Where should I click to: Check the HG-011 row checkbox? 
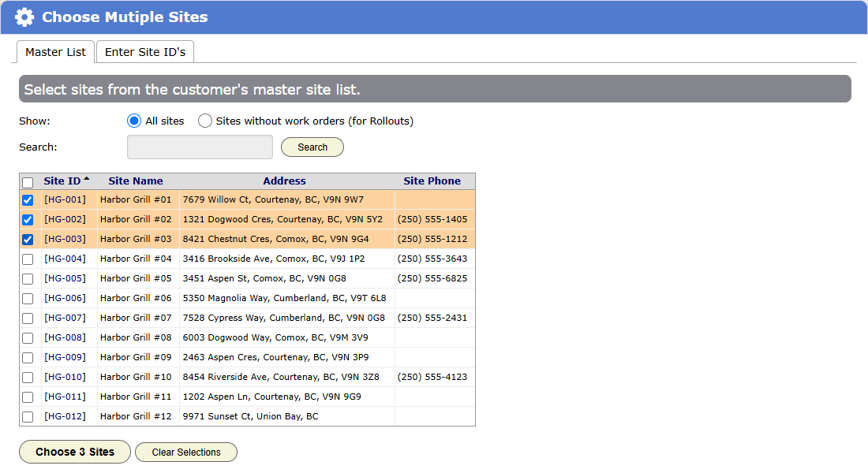point(28,397)
